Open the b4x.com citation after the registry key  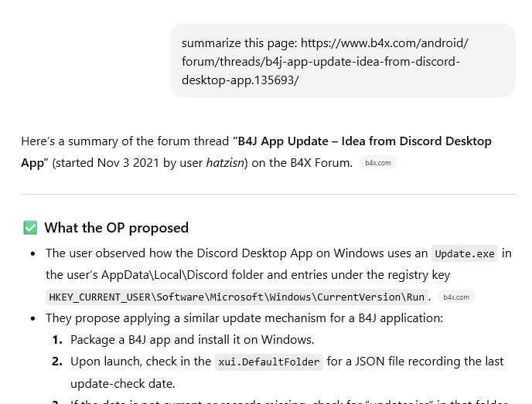pyautogui.click(x=455, y=297)
